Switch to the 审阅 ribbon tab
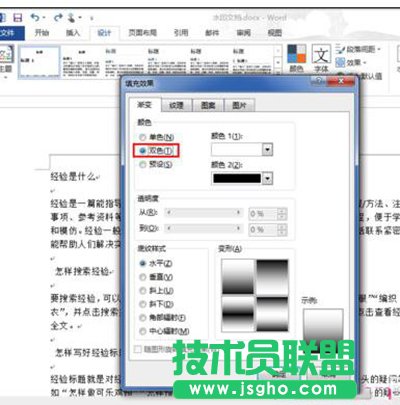Screen dimensions: 400x405 (243, 33)
